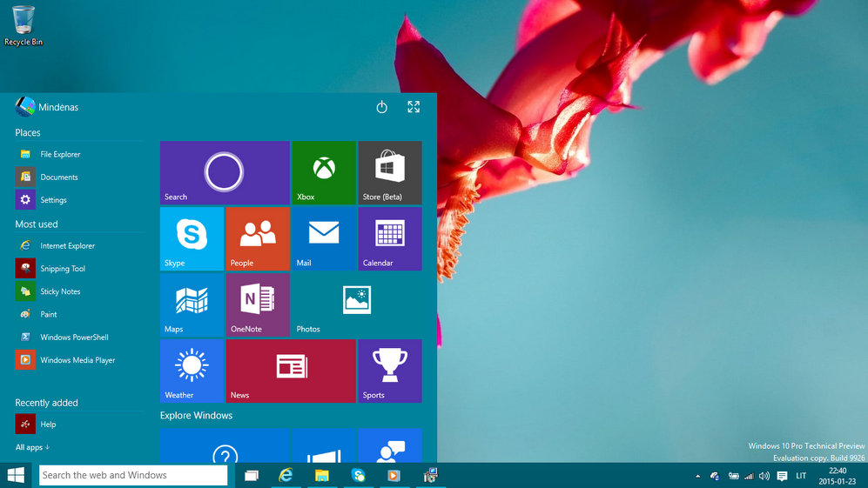Open the Maps tile
Screen dimensions: 868x488
(x=192, y=304)
